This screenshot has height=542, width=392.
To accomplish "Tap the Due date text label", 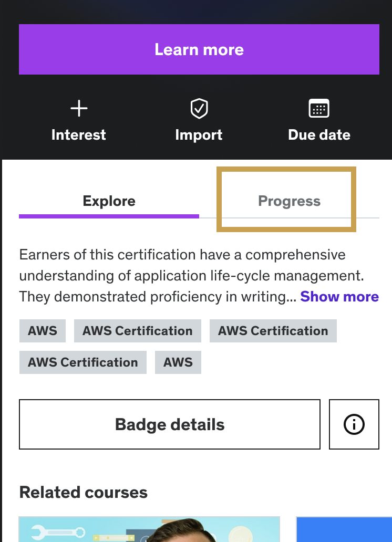I will [x=319, y=135].
